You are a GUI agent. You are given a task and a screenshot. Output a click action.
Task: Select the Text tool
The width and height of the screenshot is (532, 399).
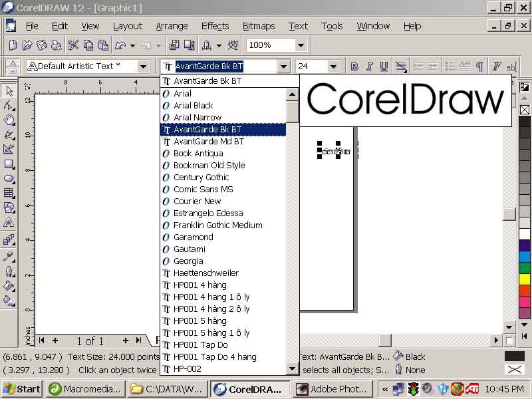[9, 223]
